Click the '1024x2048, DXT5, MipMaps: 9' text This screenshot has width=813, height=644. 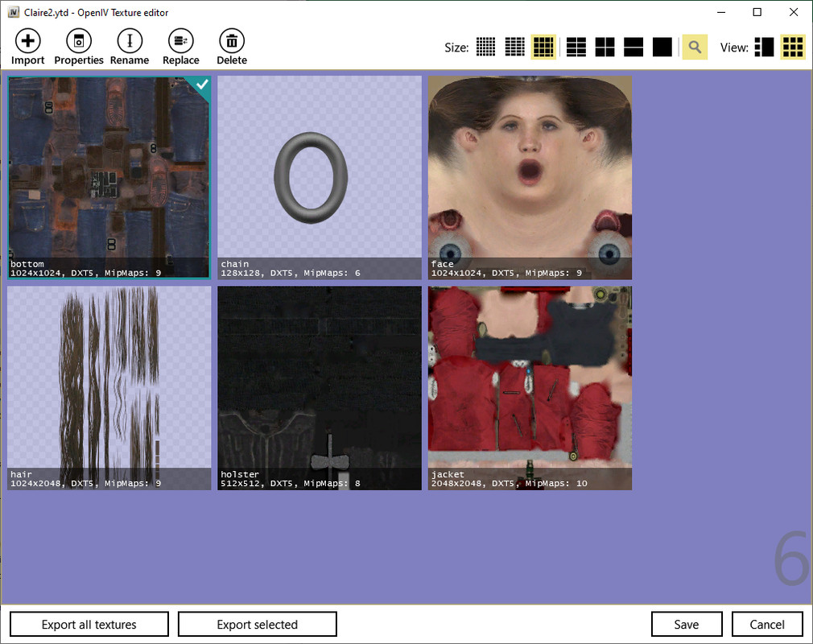pos(85,483)
